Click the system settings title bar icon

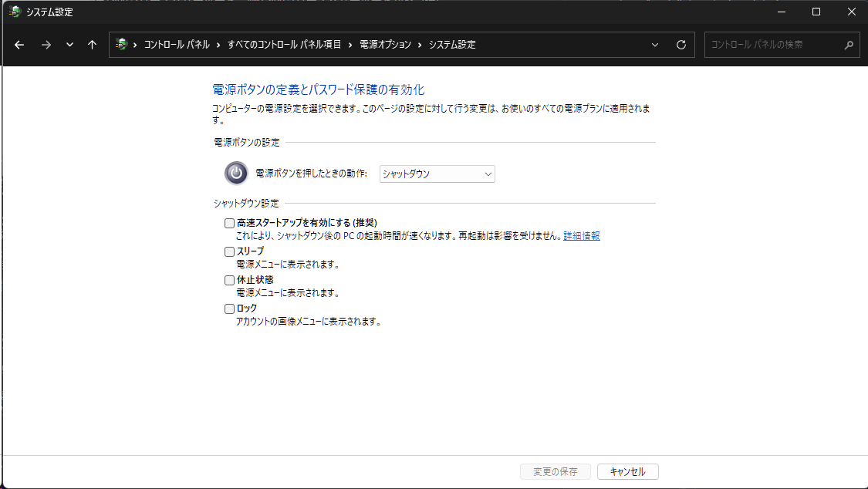click(x=14, y=12)
